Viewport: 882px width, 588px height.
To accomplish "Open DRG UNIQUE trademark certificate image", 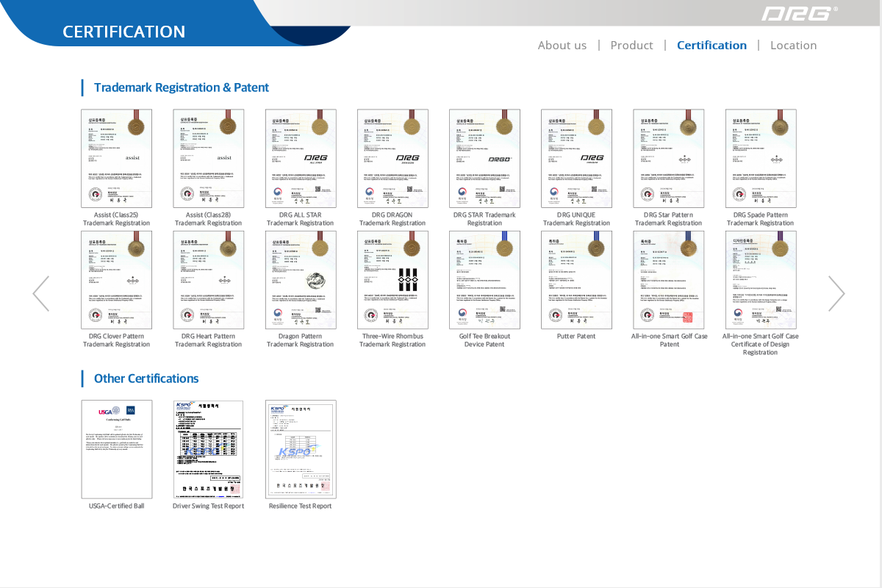I will point(576,159).
